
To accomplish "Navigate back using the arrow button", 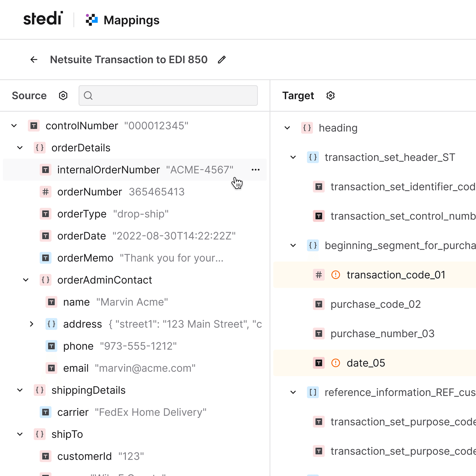I will click(34, 59).
